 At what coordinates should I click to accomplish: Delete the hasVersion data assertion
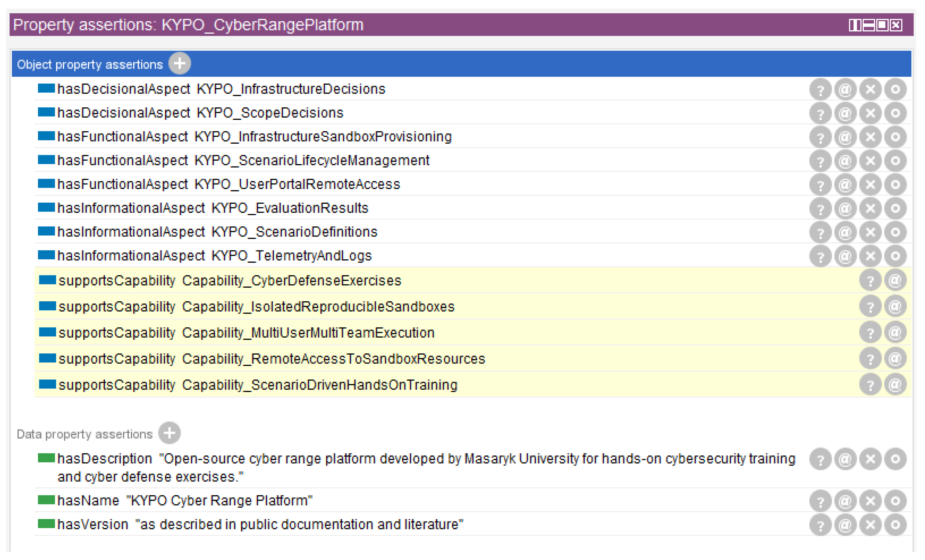pyautogui.click(x=871, y=525)
